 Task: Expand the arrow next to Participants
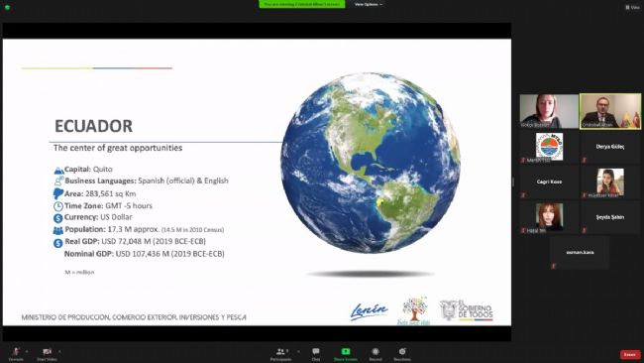point(298,351)
